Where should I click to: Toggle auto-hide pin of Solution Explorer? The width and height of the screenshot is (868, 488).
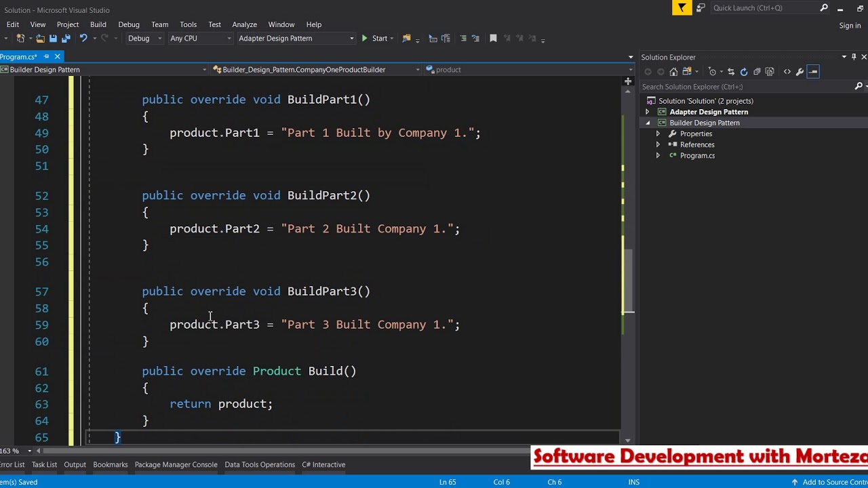coord(854,57)
